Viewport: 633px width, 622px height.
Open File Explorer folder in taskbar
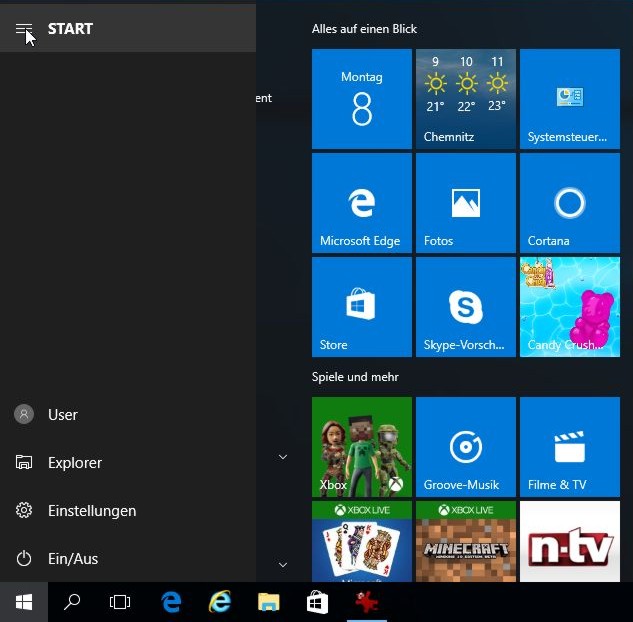tap(269, 602)
